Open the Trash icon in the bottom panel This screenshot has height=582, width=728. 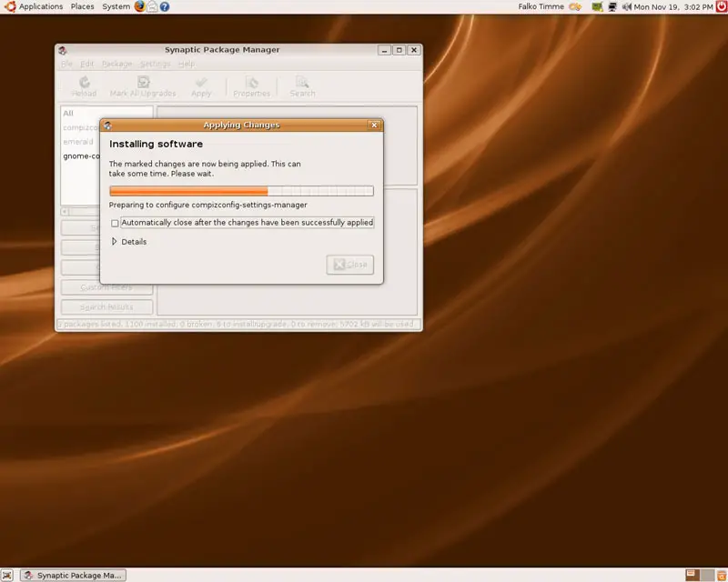coord(722,575)
